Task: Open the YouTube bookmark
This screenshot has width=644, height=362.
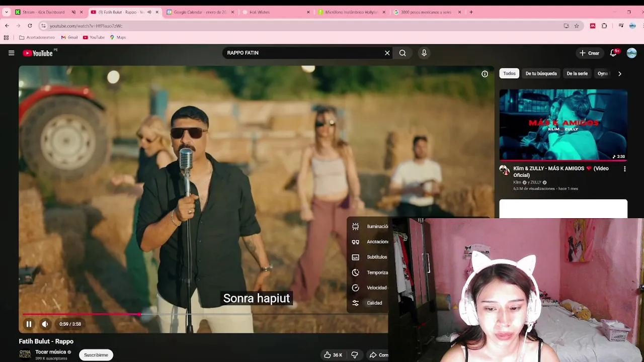Action: point(94,37)
